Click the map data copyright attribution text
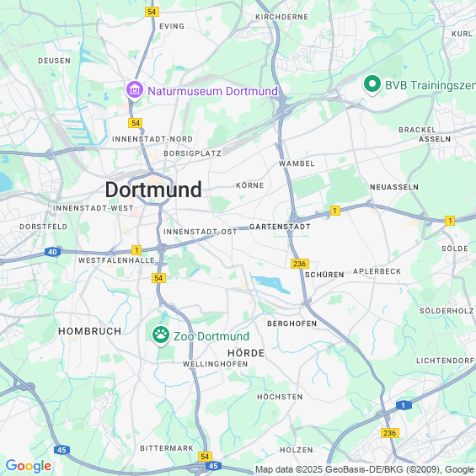The image size is (476, 476). (365, 469)
